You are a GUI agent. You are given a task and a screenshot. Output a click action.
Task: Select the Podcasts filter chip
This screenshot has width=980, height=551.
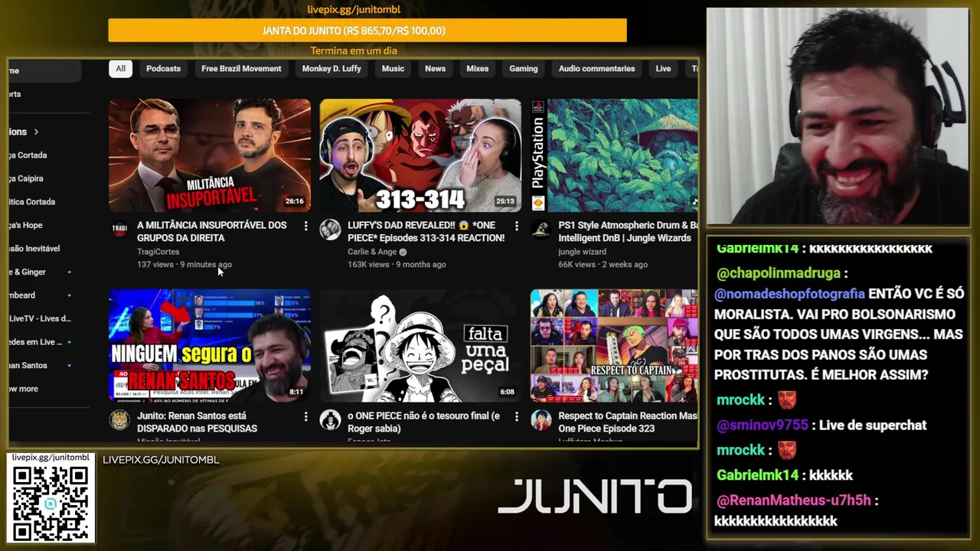(163, 69)
